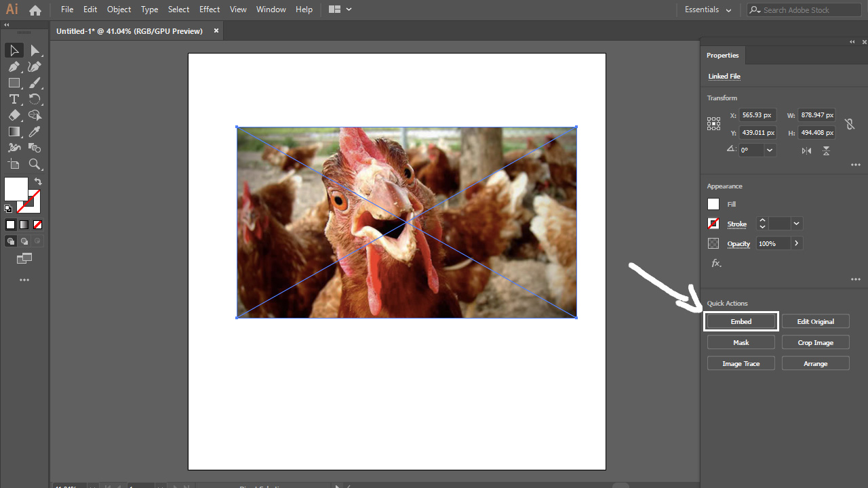Select the Rectangle tool

tap(14, 83)
